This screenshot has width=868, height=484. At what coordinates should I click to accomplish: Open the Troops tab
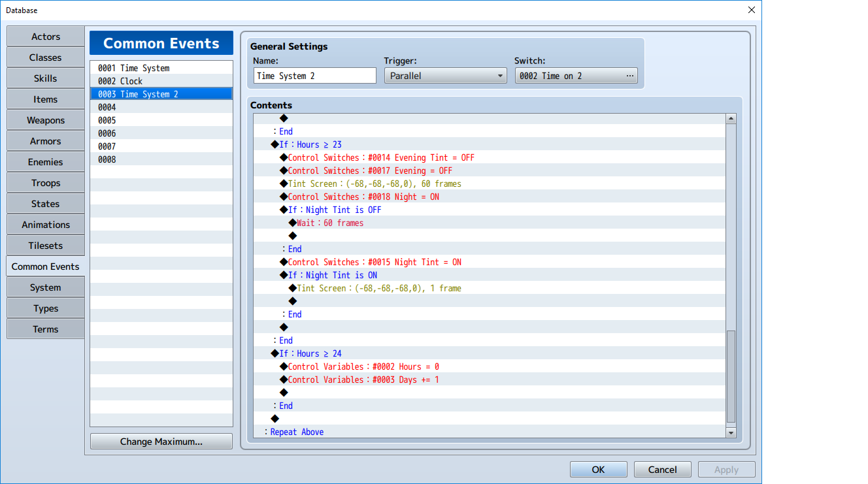tap(46, 183)
